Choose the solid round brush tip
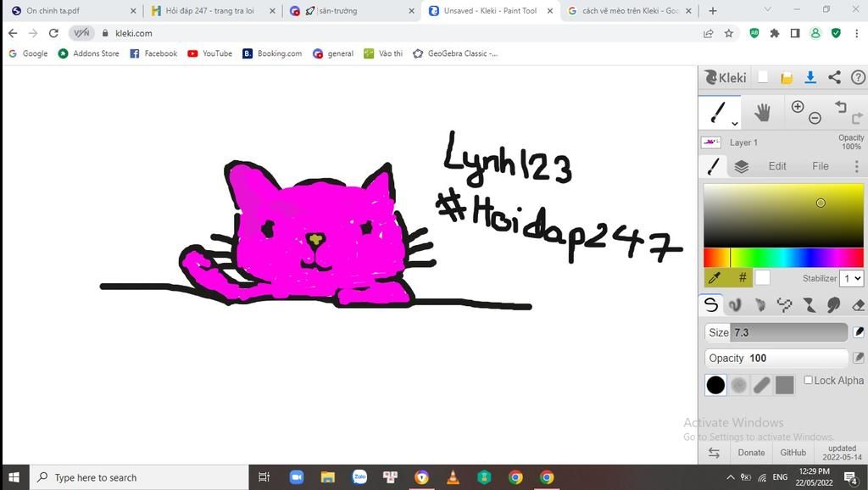This screenshot has width=868, height=490. point(715,385)
